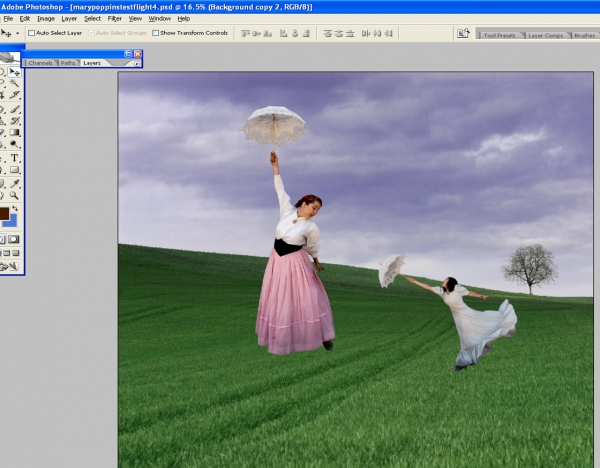This screenshot has height=468, width=600.
Task: Toggle the Auto Select Groups checkbox
Action: click(91, 33)
